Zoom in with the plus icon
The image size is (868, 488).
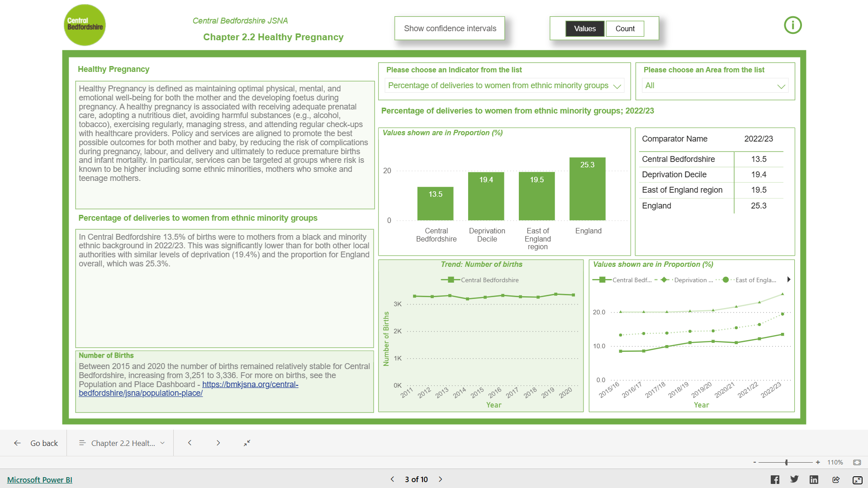[x=818, y=462]
